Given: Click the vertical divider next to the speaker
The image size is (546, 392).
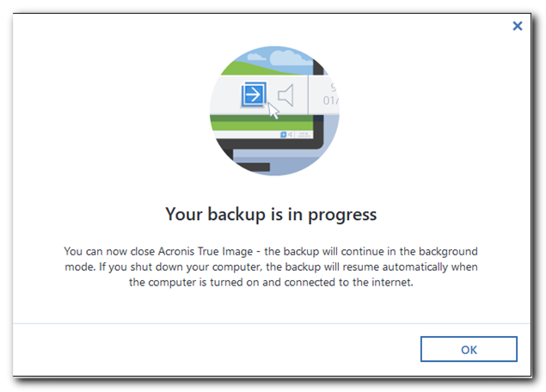Looking at the screenshot, I should point(308,95).
